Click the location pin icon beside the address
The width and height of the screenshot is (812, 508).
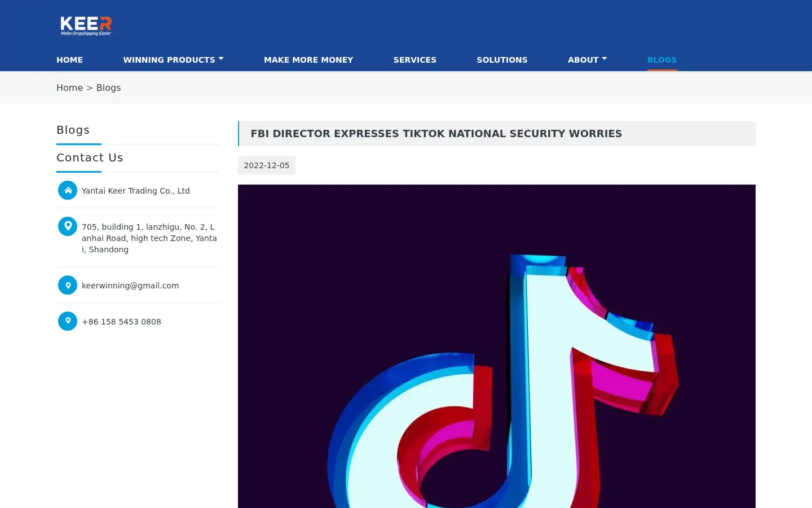[x=68, y=226]
